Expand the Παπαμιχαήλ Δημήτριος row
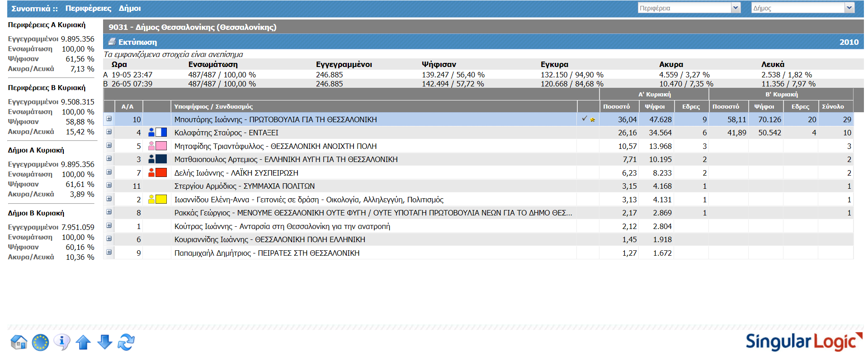868x358 pixels. pos(109,253)
